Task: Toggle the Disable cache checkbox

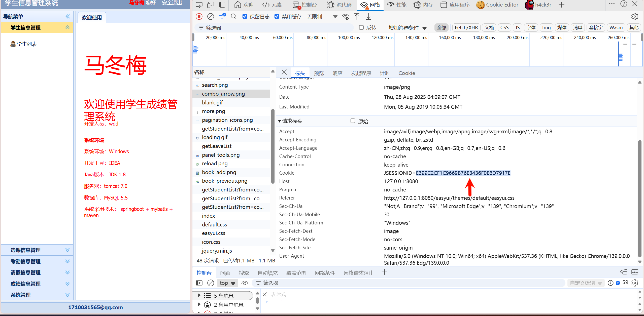Action: (277, 17)
